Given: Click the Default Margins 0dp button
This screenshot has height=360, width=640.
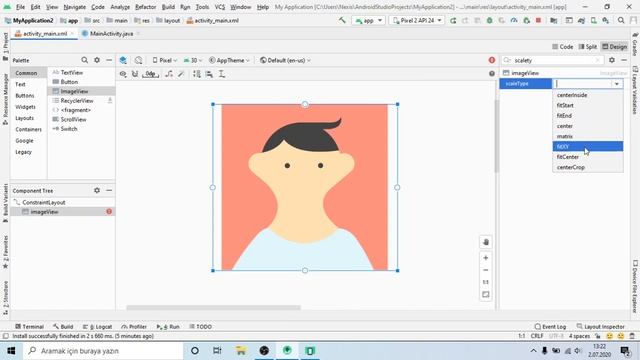Looking at the screenshot, I should (x=151, y=74).
